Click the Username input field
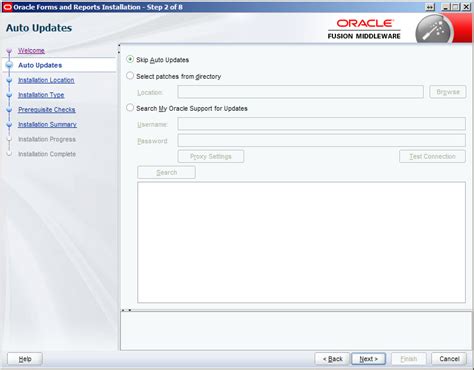The image size is (474, 370). [x=321, y=124]
